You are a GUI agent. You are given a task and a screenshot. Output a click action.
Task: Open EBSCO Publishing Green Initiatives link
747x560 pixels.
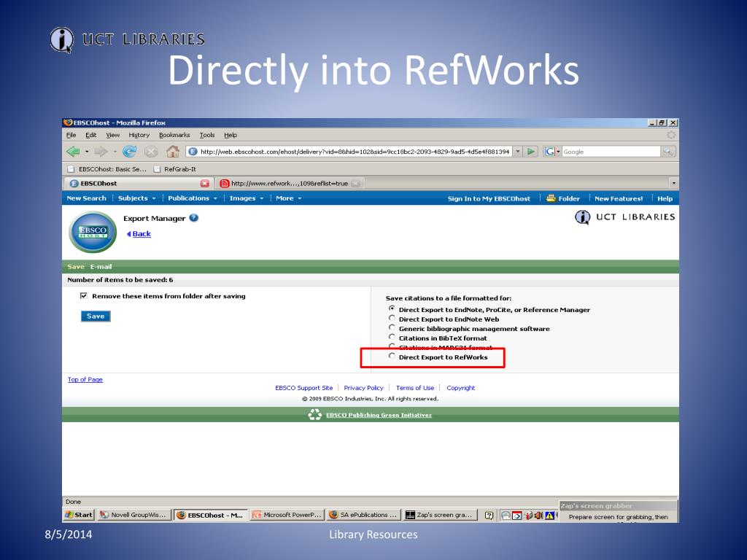(379, 415)
